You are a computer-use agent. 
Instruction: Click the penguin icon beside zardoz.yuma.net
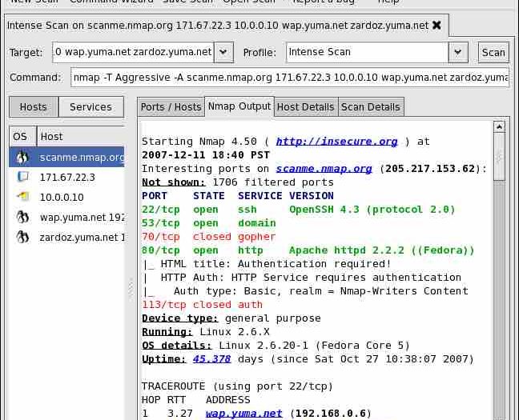coord(22,237)
